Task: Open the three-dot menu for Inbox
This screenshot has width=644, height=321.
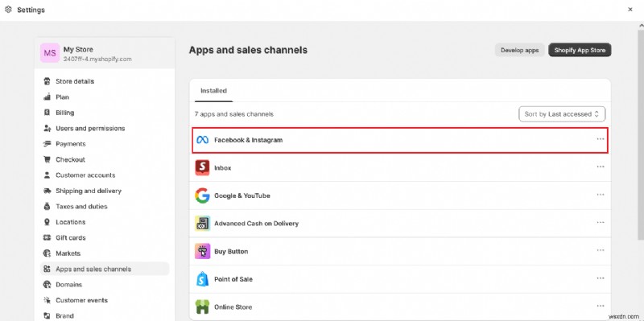Action: point(601,167)
